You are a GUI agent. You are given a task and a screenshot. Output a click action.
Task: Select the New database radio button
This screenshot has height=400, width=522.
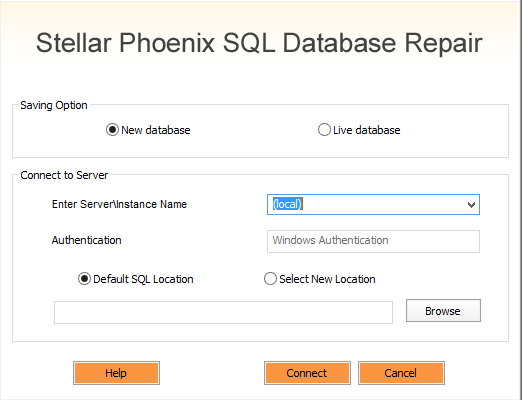112,130
